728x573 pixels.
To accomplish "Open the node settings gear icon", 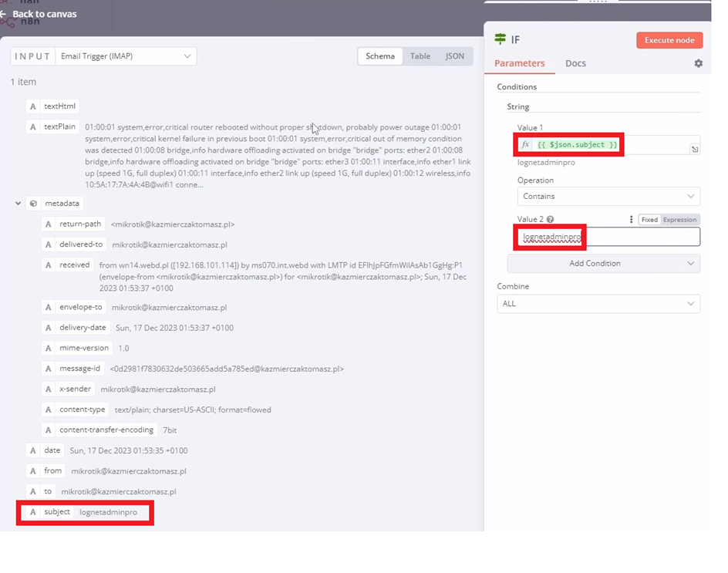I will pos(698,63).
